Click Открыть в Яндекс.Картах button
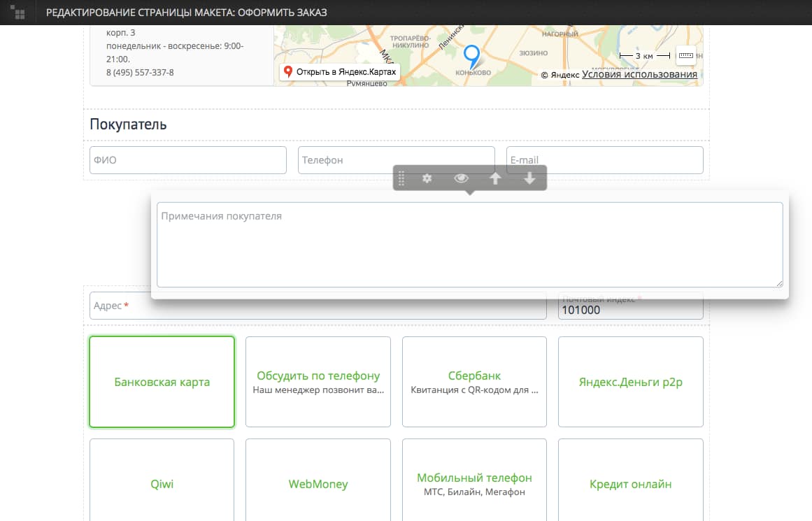The height and width of the screenshot is (521, 812). [x=340, y=72]
